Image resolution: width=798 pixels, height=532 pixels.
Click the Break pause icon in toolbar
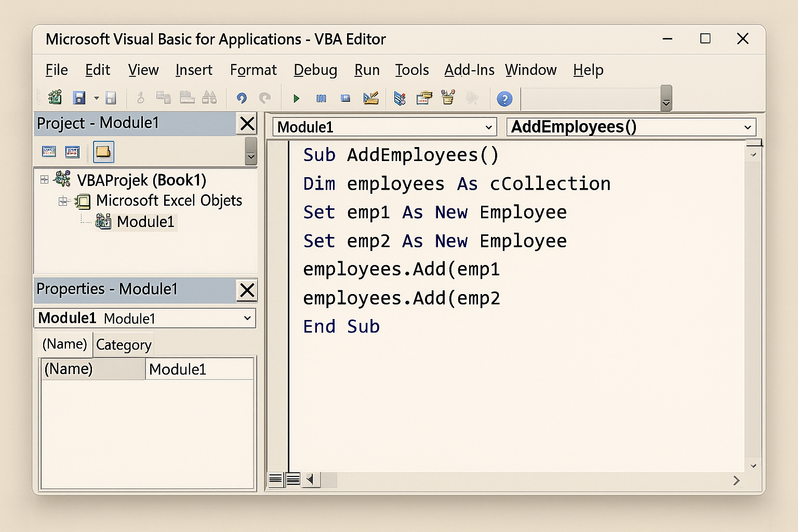pos(321,98)
